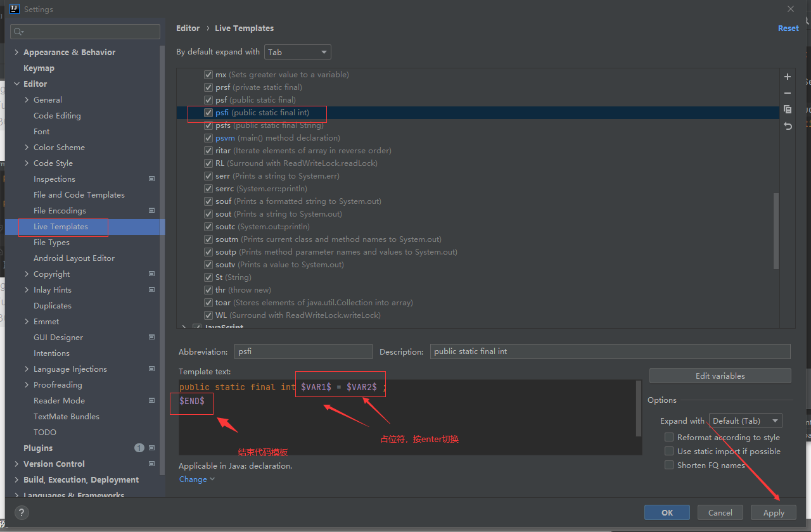Expand the Code Style node
Viewport: 811px width, 532px height.
coord(27,163)
